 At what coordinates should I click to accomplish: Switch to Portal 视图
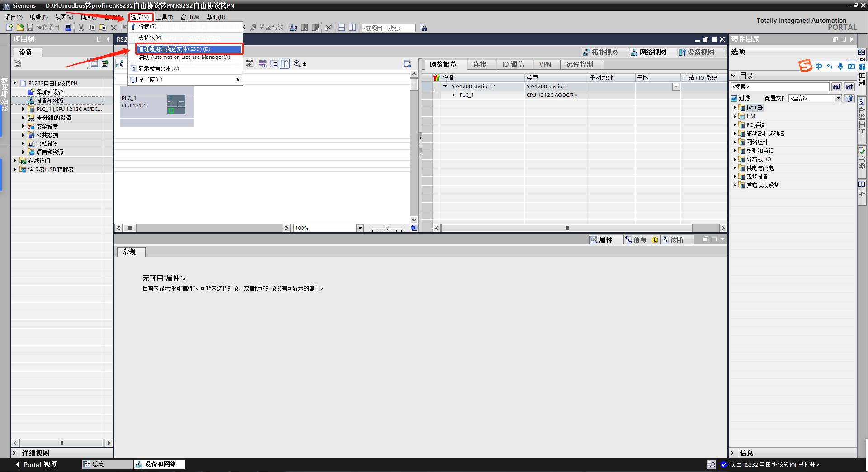coord(37,465)
